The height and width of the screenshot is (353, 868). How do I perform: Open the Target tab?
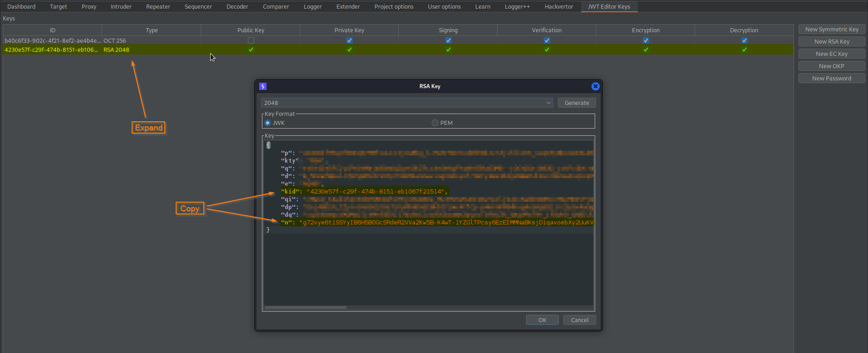point(59,6)
